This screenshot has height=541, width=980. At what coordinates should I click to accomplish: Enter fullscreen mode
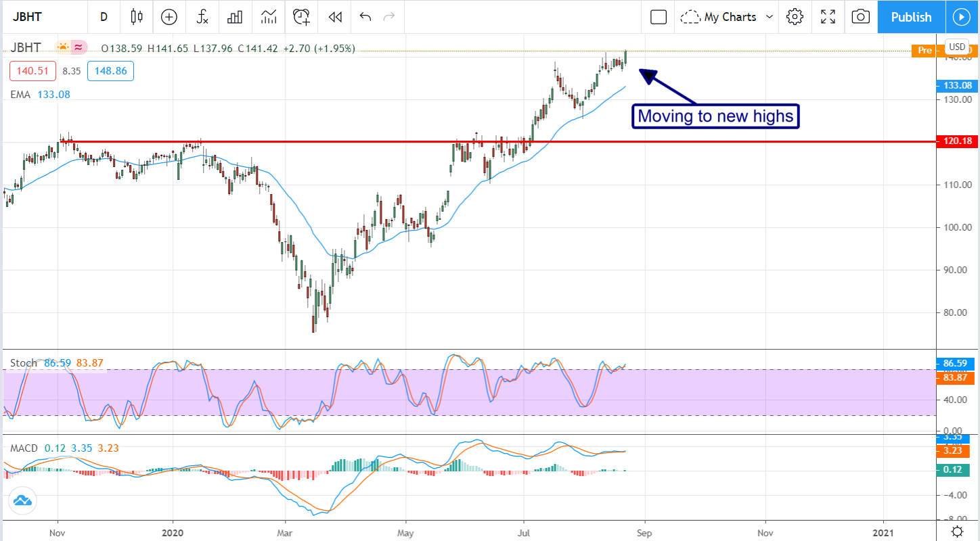click(x=828, y=17)
